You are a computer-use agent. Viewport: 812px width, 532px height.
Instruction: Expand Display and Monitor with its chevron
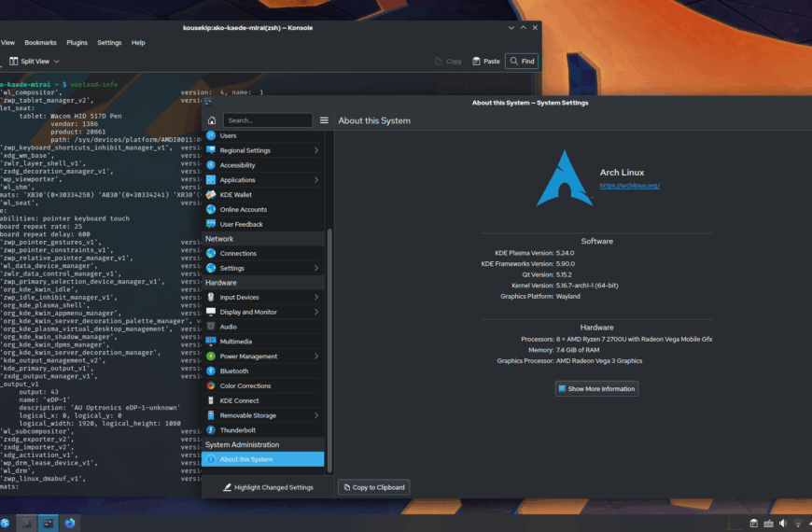[x=315, y=312]
